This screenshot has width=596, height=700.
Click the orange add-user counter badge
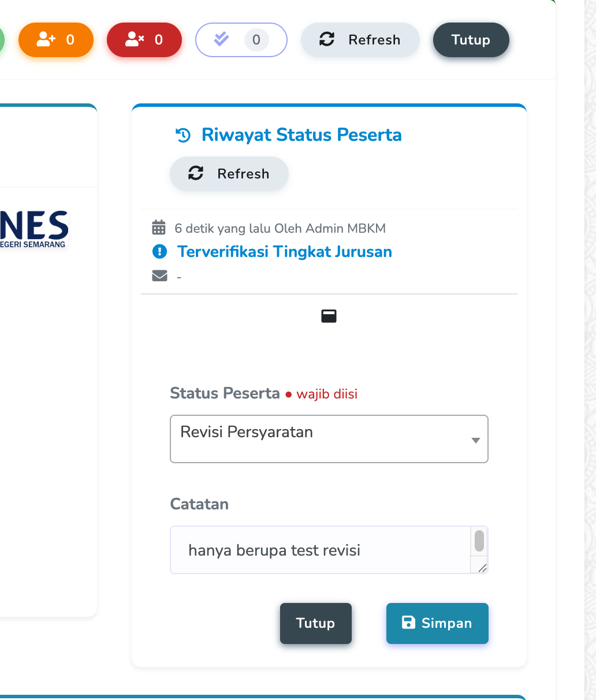tap(55, 40)
